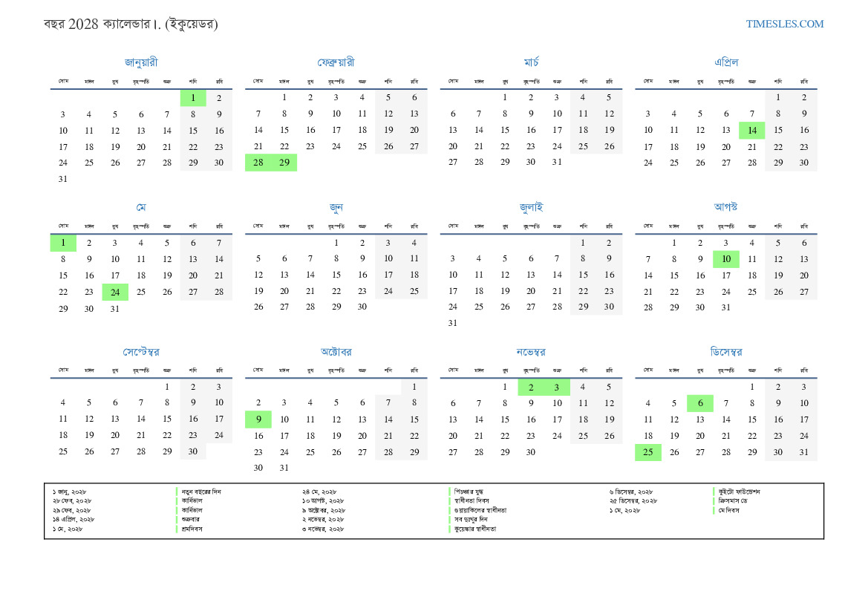Screen dimensions: 868x614
Task: Open the TIMESLES.COM link
Action: 784,24
